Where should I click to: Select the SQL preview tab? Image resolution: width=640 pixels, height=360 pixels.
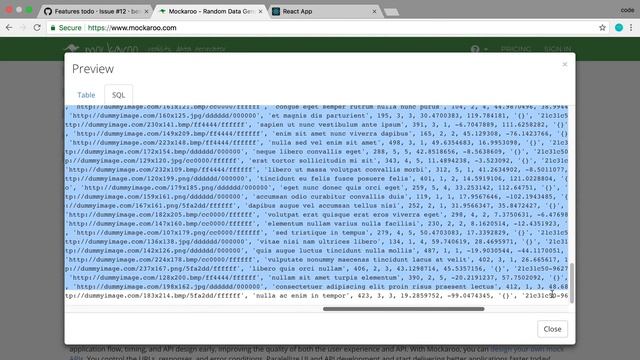click(118, 95)
